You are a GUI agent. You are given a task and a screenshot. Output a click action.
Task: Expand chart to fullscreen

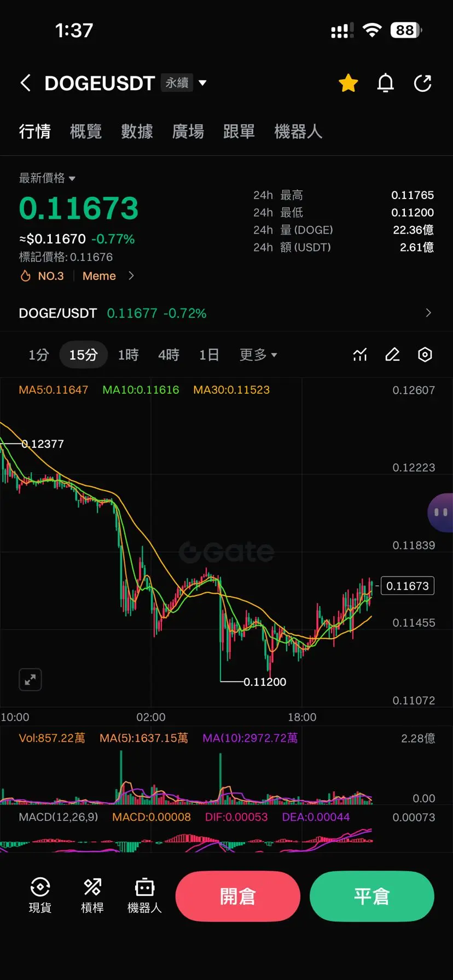[x=30, y=680]
